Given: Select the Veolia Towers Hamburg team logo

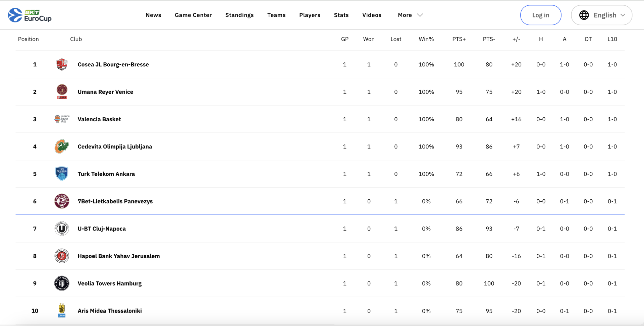Looking at the screenshot, I should click(62, 283).
